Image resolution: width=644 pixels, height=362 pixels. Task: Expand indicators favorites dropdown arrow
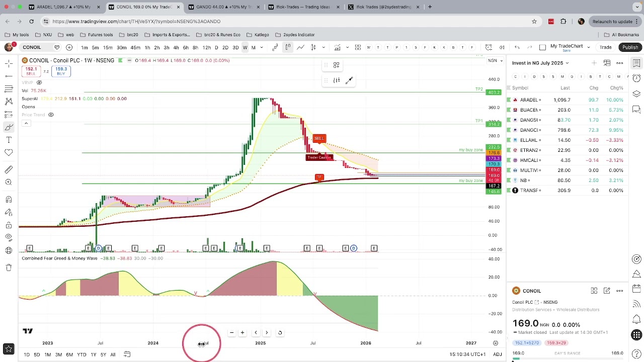click(347, 47)
